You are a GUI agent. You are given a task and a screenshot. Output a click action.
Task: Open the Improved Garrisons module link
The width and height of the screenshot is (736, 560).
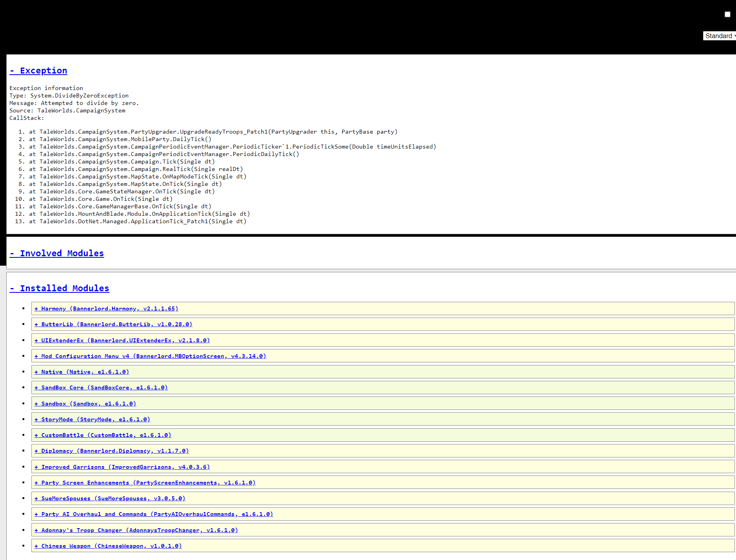[122, 467]
